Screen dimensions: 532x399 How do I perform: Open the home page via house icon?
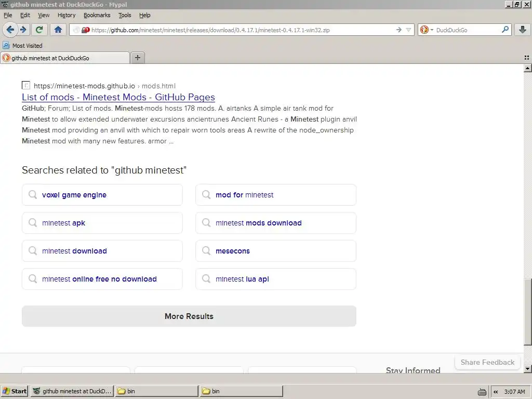coord(58,30)
